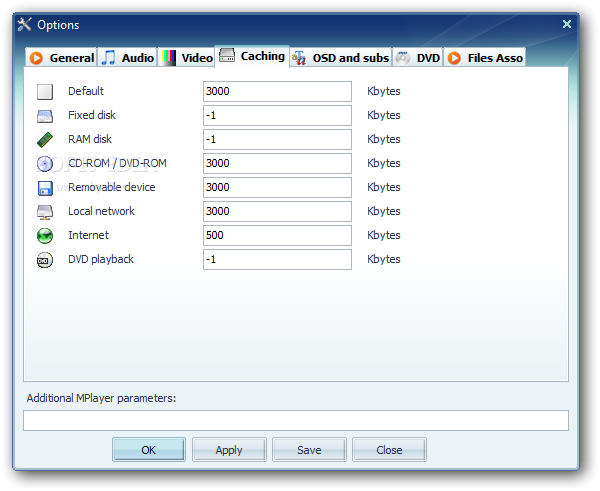Click the Local network computer icon
600x491 pixels.
pyautogui.click(x=45, y=212)
